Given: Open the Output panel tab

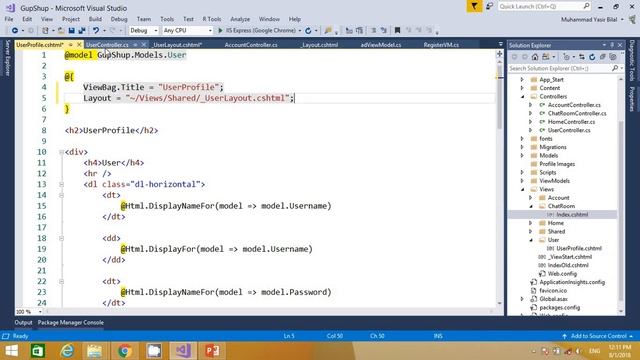Looking at the screenshot, I should [23, 322].
